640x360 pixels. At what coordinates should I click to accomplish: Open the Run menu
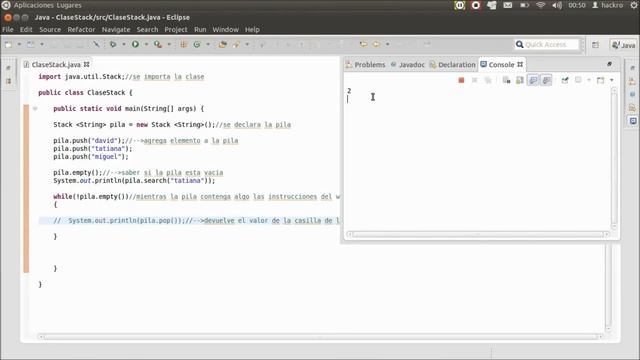click(x=200, y=29)
